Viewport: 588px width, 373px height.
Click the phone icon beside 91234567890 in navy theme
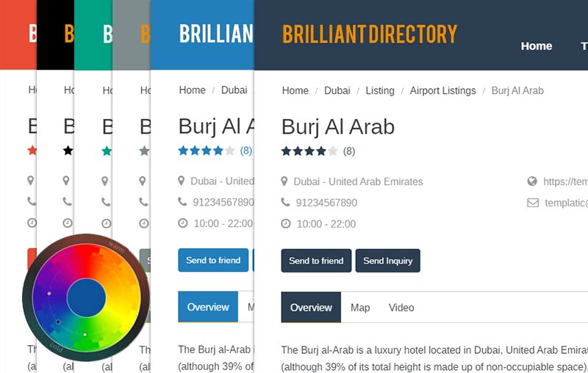tap(285, 202)
